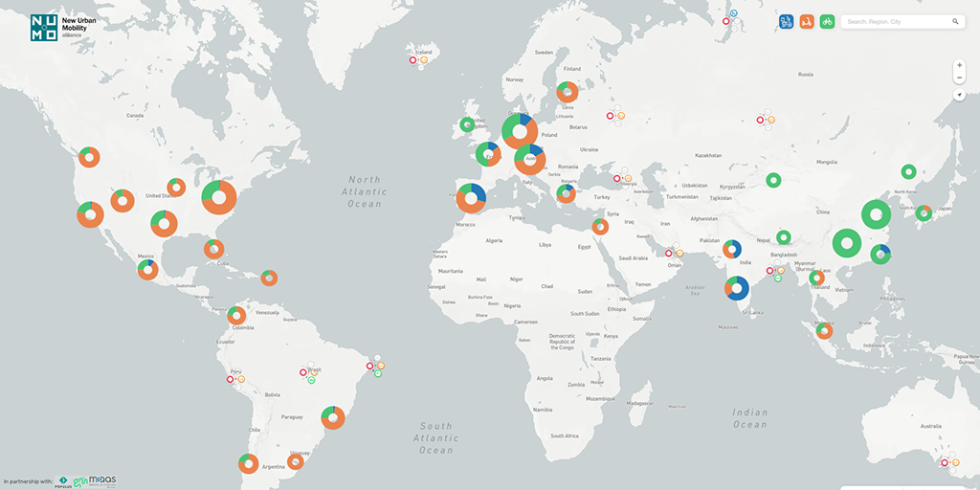The height and width of the screenshot is (490, 980).
Task: Select the large Germany donut cluster
Action: 520,130
